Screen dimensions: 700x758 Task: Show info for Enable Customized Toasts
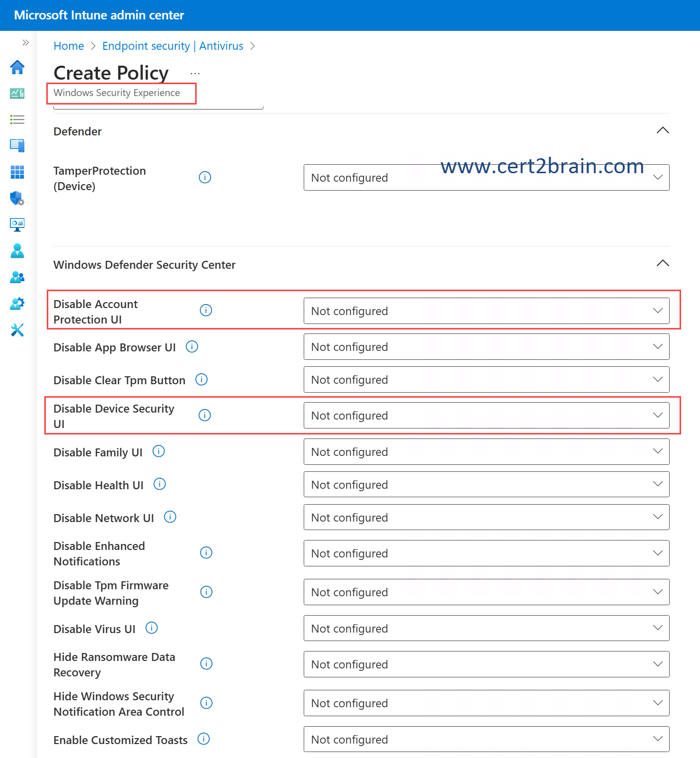click(204, 739)
